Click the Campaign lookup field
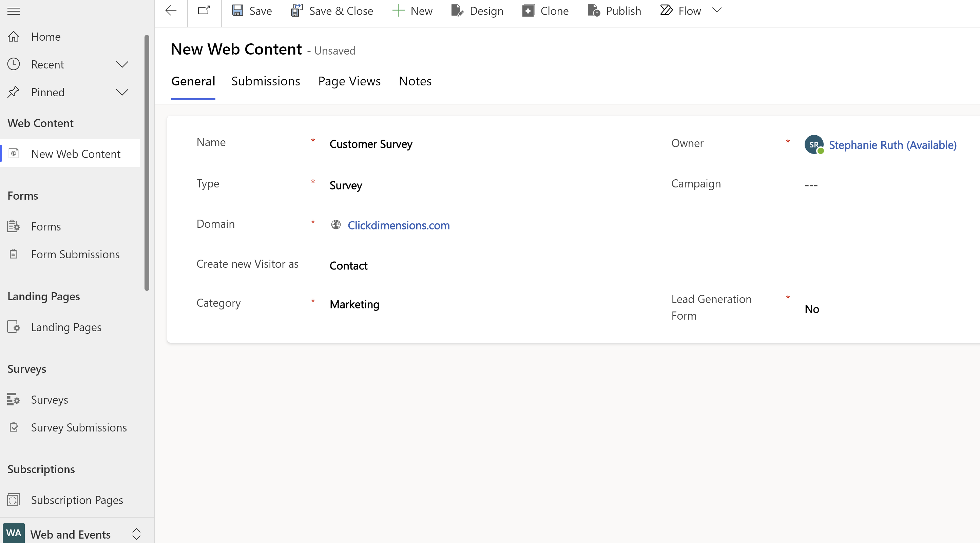Screen dimensions: 980x543 (x=811, y=185)
